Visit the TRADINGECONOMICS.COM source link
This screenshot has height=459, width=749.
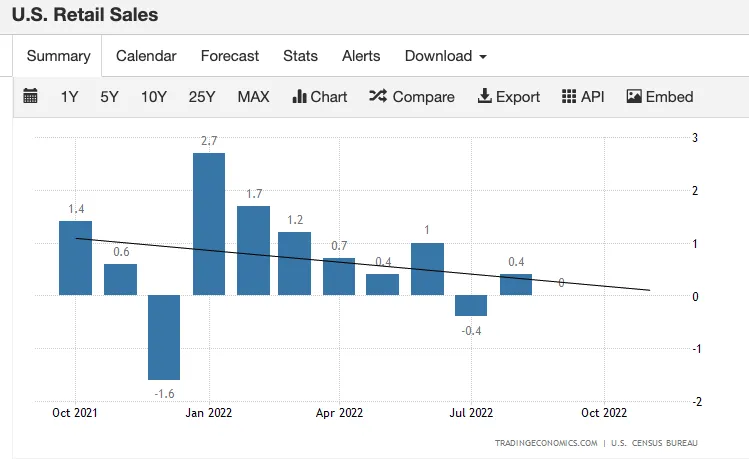(546, 443)
